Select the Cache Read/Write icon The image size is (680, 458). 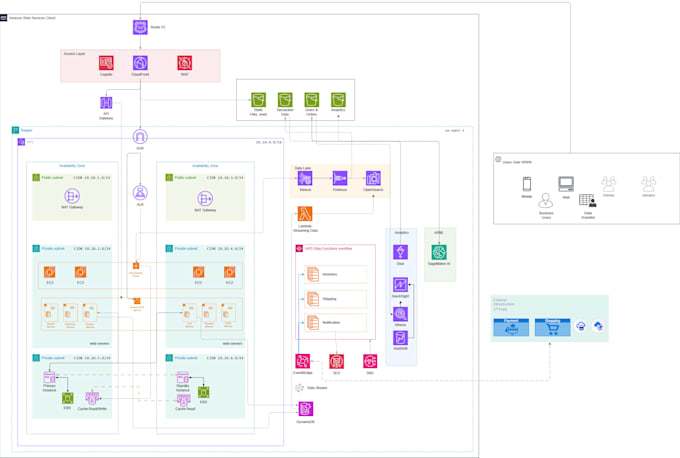(92, 399)
